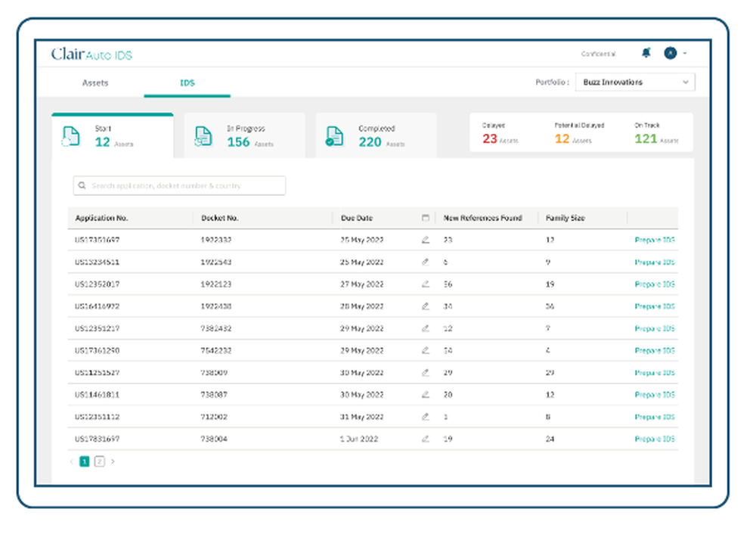Viewport: 756px width, 537px height.
Task: Edit due date for US17361250
Action: (425, 351)
